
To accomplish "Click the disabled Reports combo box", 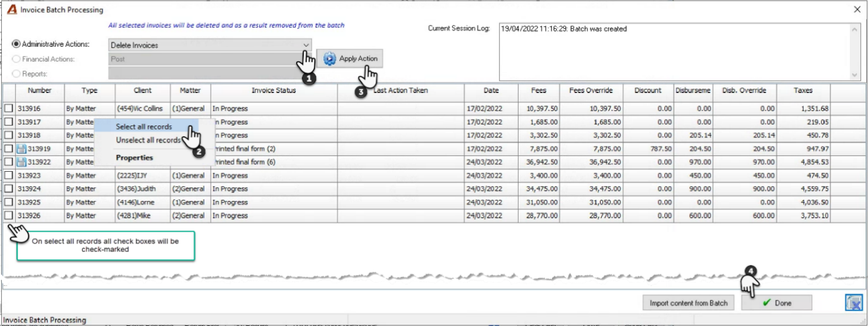I will pos(210,74).
